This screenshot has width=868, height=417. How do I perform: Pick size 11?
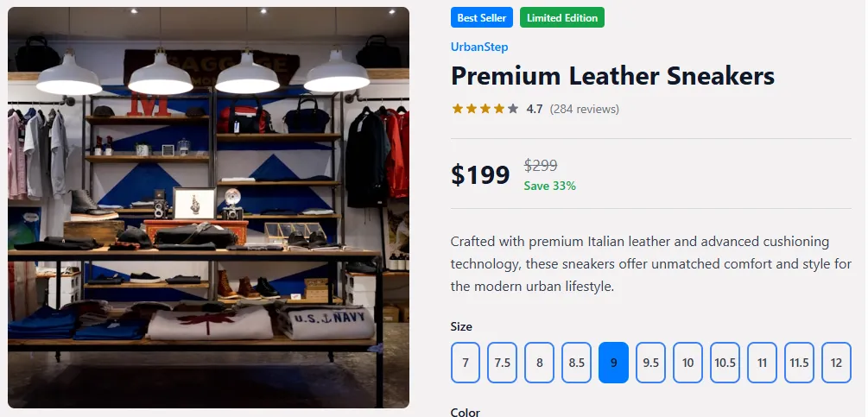(x=762, y=363)
